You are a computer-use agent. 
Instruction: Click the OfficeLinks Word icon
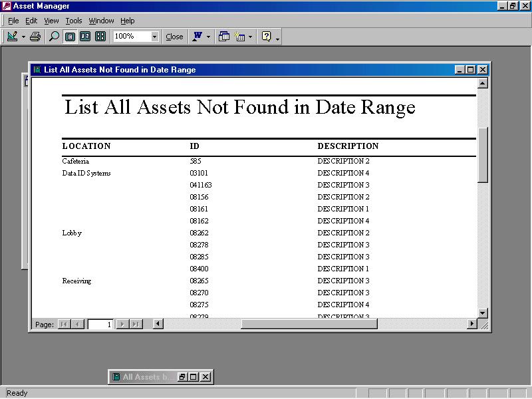click(x=197, y=37)
